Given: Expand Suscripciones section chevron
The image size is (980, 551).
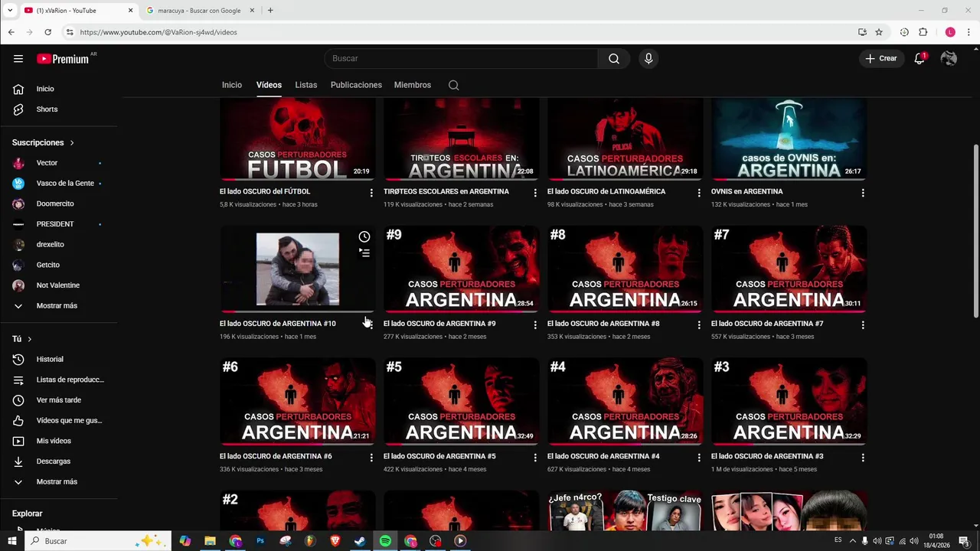Looking at the screenshot, I should (x=72, y=142).
